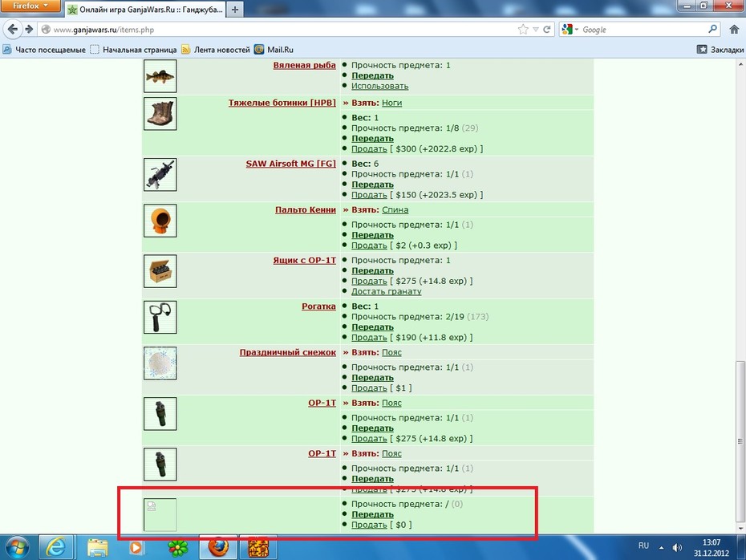The image size is (746, 560).
Task: Click Продать for SAW Airsoft $150
Action: point(369,195)
